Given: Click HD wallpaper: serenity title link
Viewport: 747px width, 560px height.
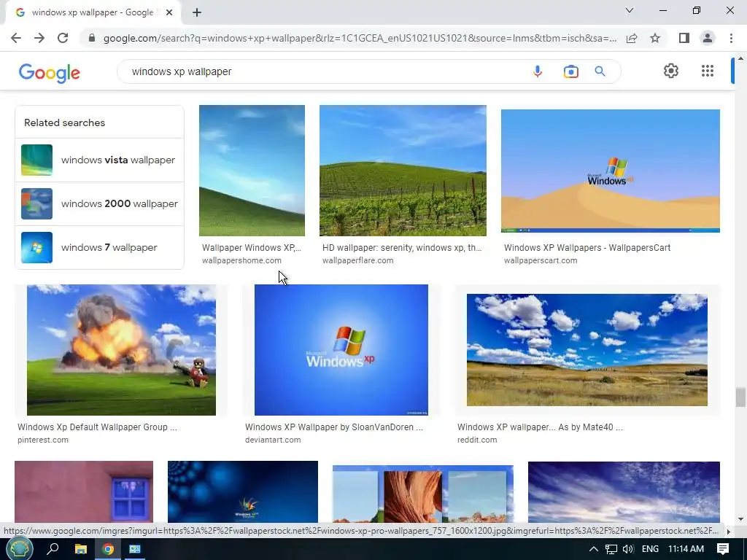Looking at the screenshot, I should click(x=402, y=248).
